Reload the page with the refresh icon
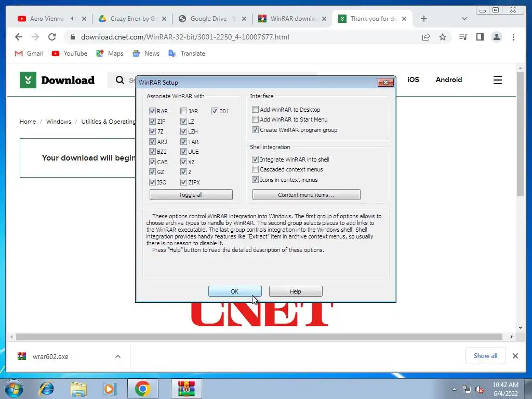 click(x=52, y=37)
